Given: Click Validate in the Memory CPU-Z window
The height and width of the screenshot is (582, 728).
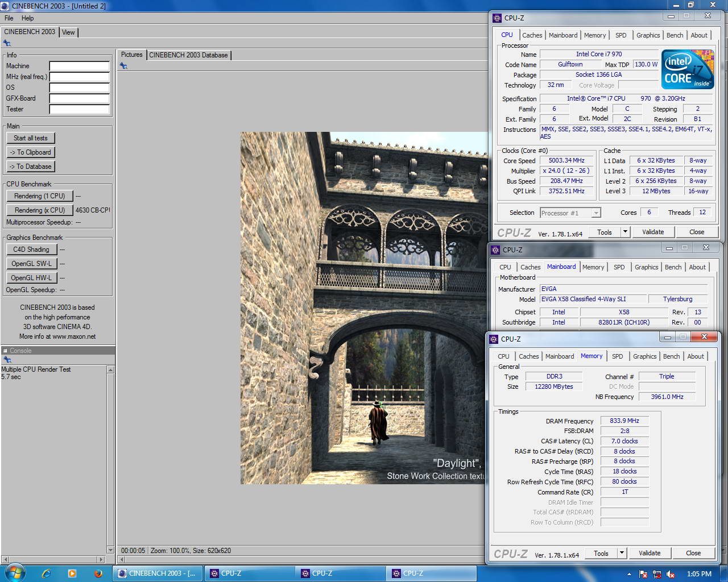Looking at the screenshot, I should (x=650, y=553).
